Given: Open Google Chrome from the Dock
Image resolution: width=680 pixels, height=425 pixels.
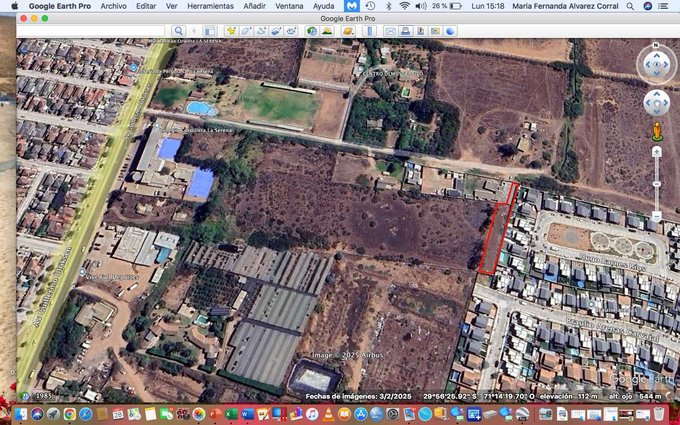Looking at the screenshot, I should (x=69, y=414).
